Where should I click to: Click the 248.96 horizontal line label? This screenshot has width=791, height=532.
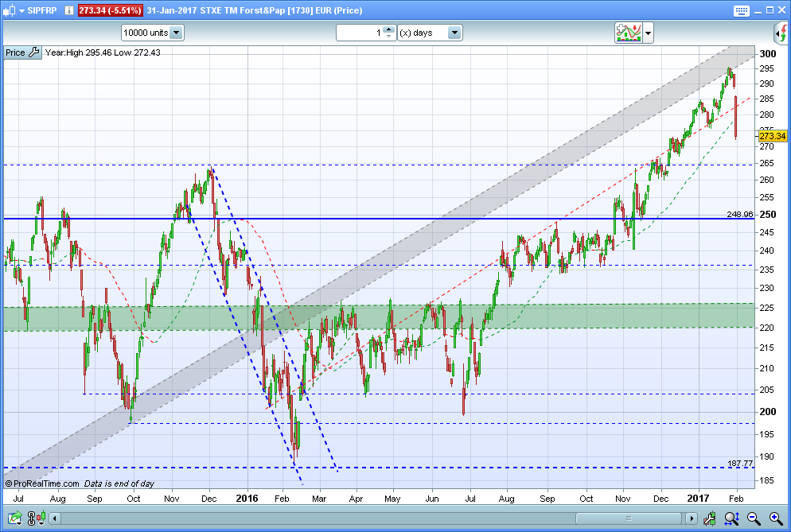tap(739, 215)
